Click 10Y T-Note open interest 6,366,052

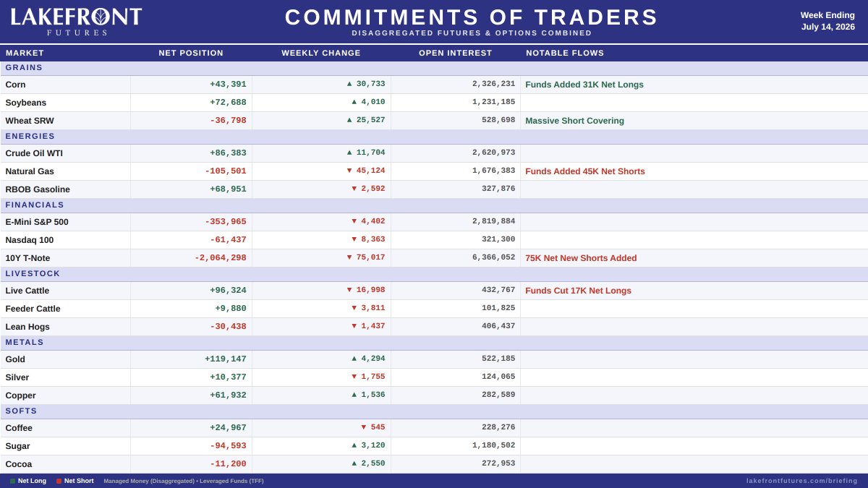494,257
